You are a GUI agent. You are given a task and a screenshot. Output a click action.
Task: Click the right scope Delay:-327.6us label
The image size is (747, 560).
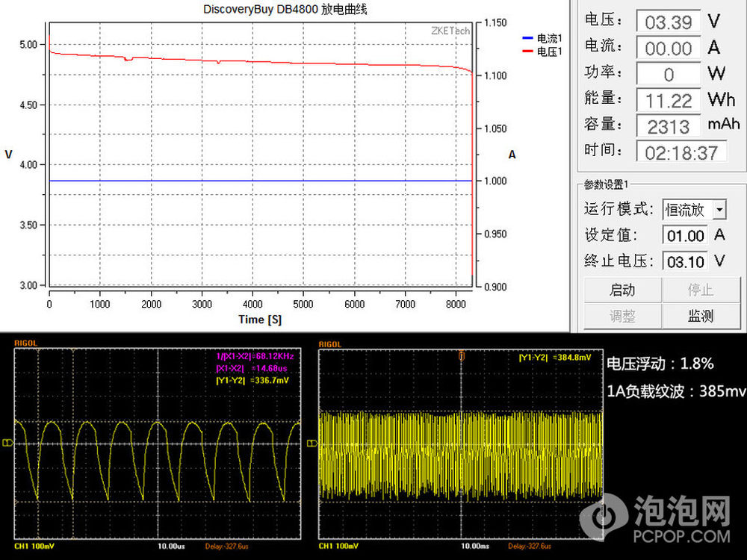530,547
